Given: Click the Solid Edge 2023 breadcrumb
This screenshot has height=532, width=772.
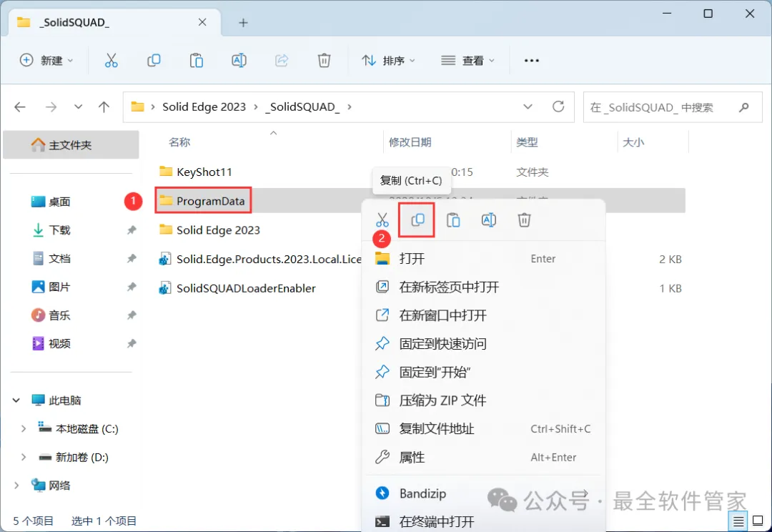Looking at the screenshot, I should 204,107.
